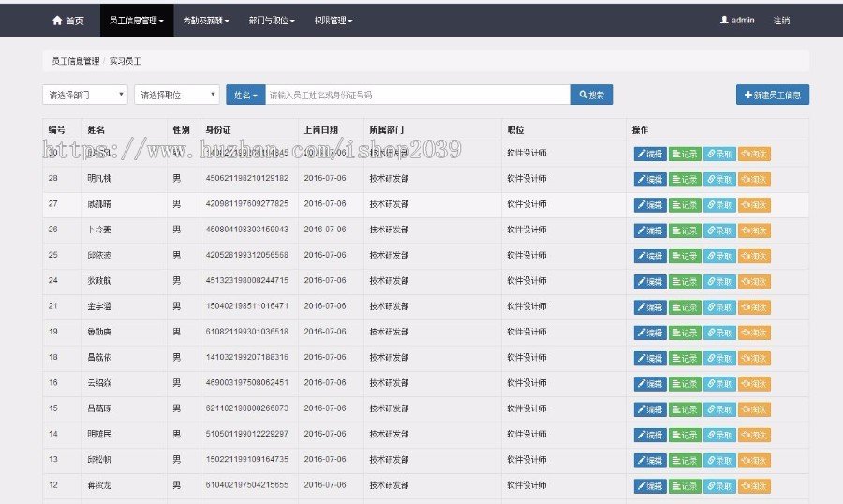The width and height of the screenshot is (843, 504).
Task: Click the admin user link
Action: (737, 21)
